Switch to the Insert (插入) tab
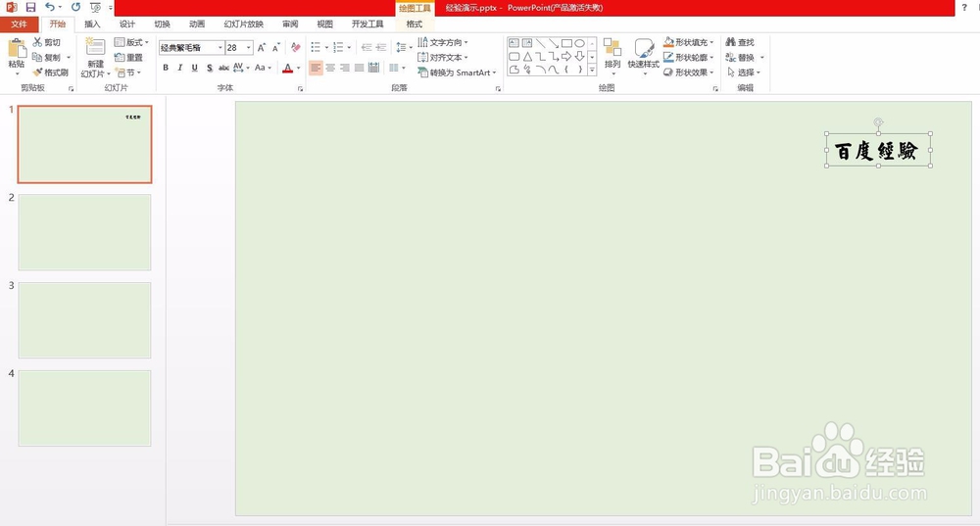The width and height of the screenshot is (980, 526). pos(92,24)
